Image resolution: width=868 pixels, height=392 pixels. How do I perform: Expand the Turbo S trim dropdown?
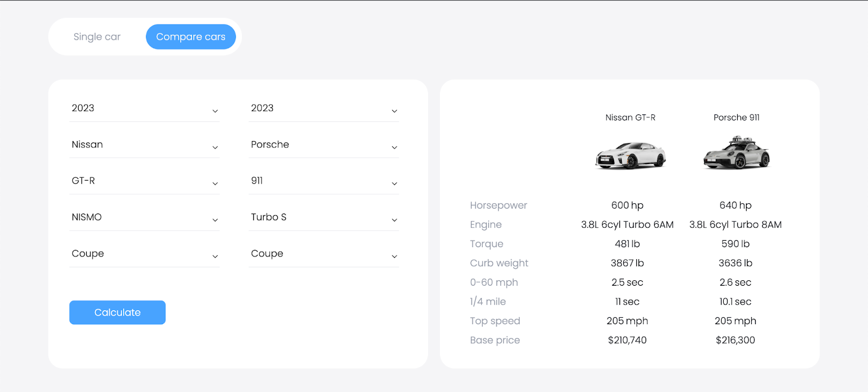324,217
